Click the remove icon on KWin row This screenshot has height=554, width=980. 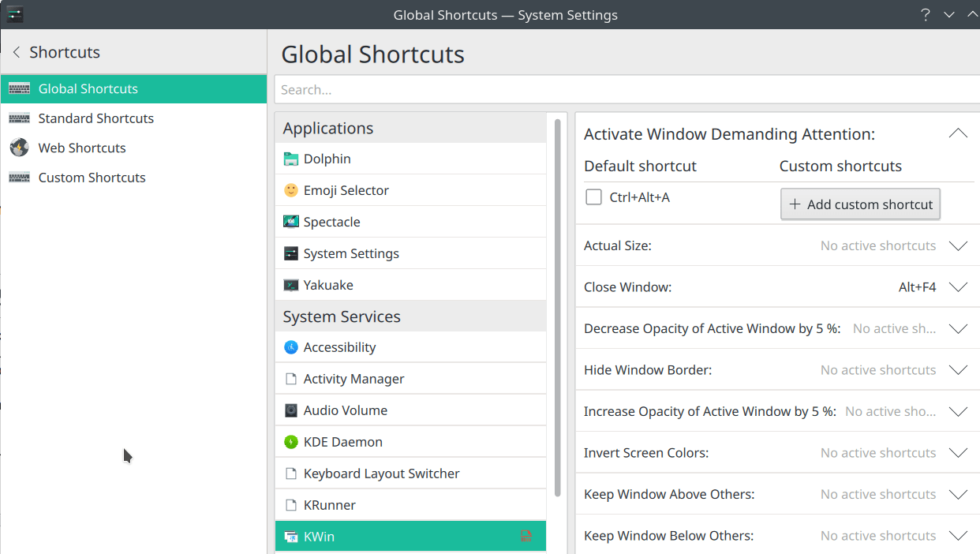click(526, 537)
